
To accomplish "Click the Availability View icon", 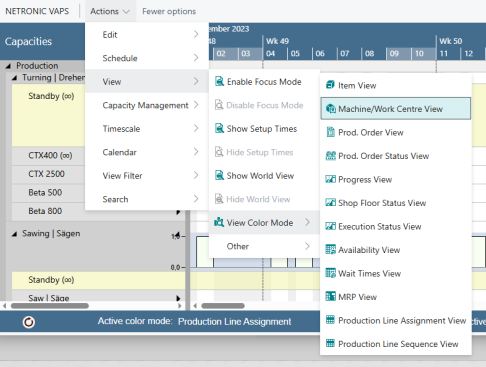I will [x=330, y=250].
